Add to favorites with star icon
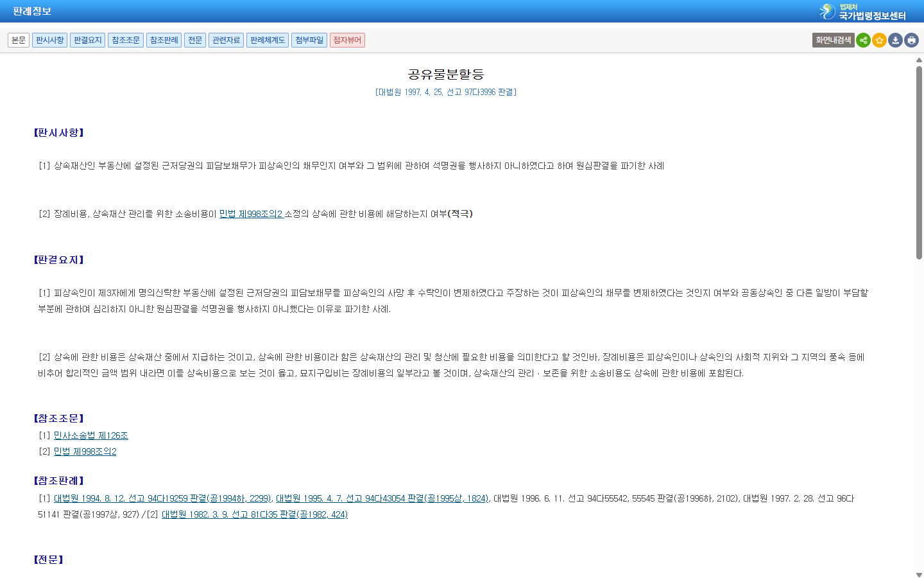This screenshot has width=924, height=578. tap(879, 40)
